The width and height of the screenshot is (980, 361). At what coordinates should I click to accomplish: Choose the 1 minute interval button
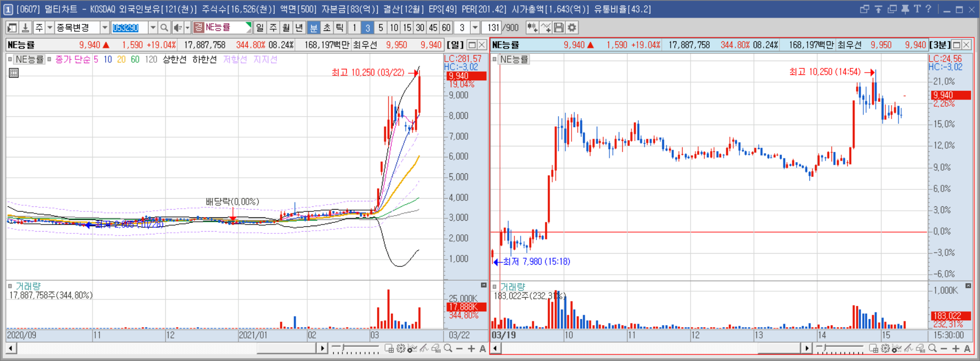click(x=355, y=28)
